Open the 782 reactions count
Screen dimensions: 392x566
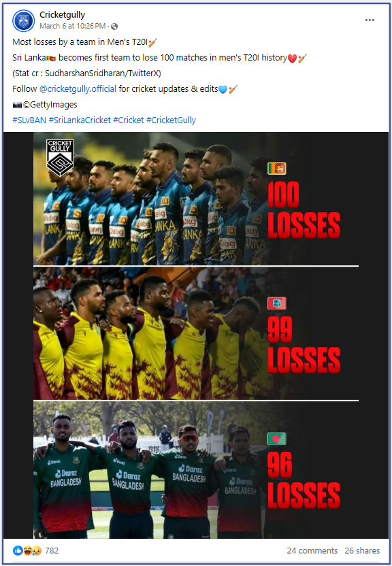[x=52, y=550]
